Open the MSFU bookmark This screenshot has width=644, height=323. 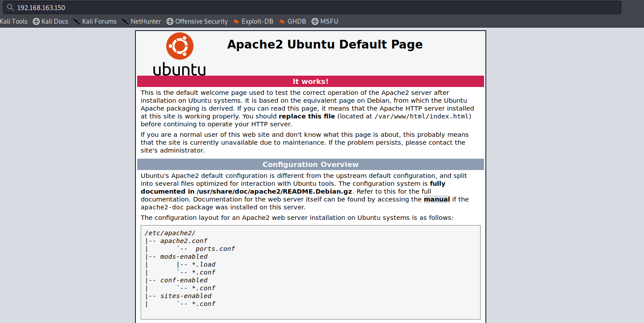point(325,21)
